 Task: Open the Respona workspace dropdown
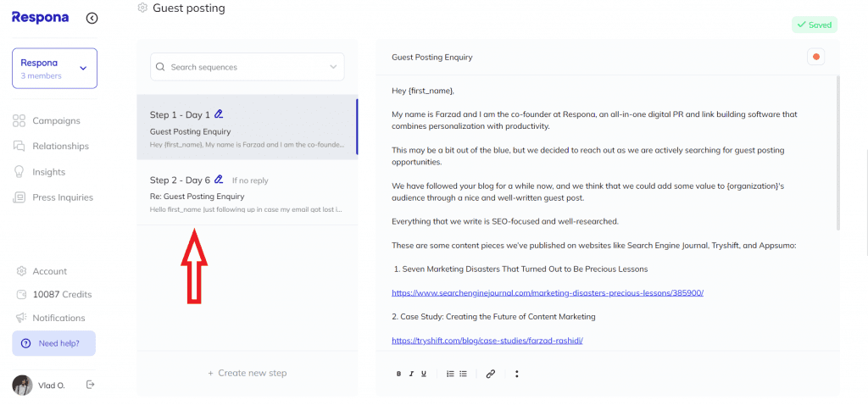55,68
